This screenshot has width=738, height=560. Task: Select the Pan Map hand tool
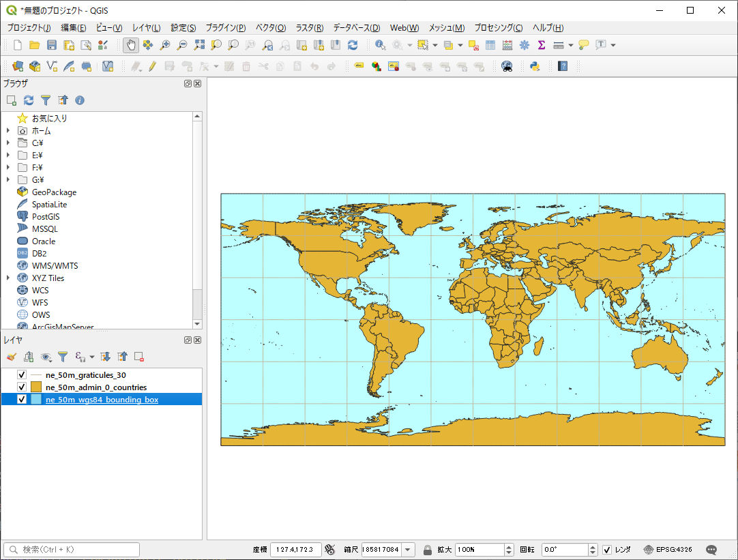(x=130, y=45)
